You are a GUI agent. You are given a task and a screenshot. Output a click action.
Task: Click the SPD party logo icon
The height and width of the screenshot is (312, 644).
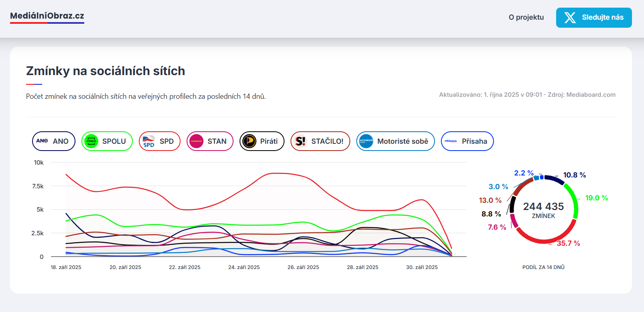(149, 141)
